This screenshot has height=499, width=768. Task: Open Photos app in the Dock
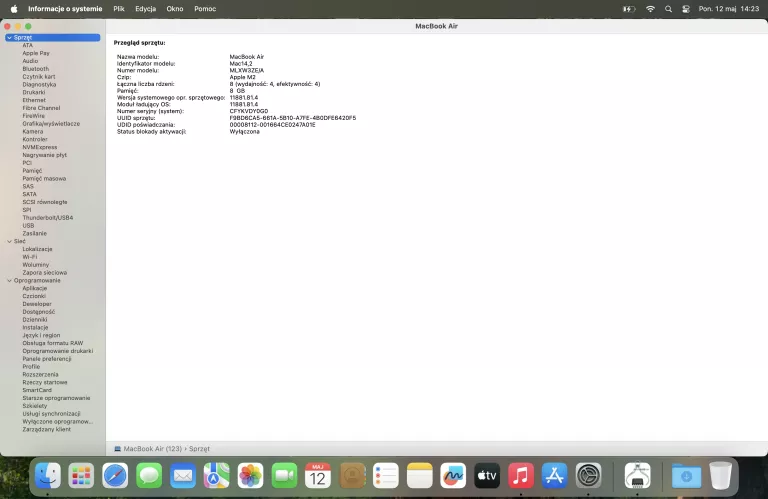250,475
